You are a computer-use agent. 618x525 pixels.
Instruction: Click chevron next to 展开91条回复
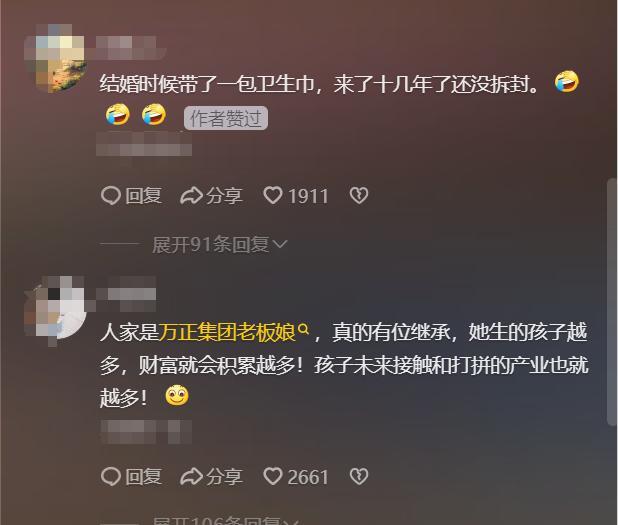click(x=280, y=245)
